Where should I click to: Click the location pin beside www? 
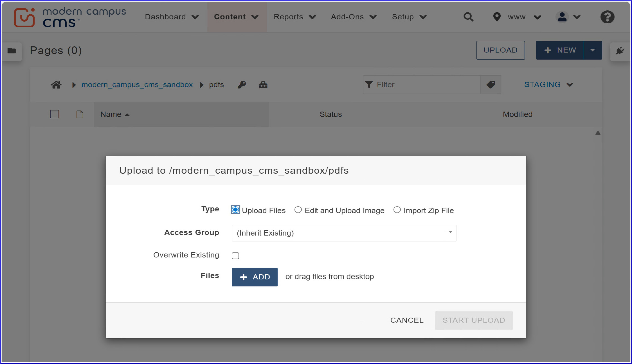point(497,17)
